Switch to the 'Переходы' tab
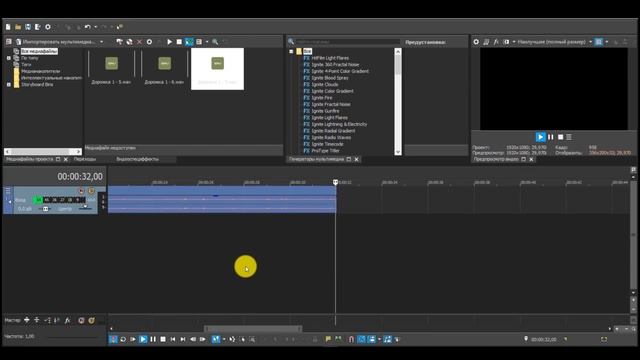 (x=85, y=159)
